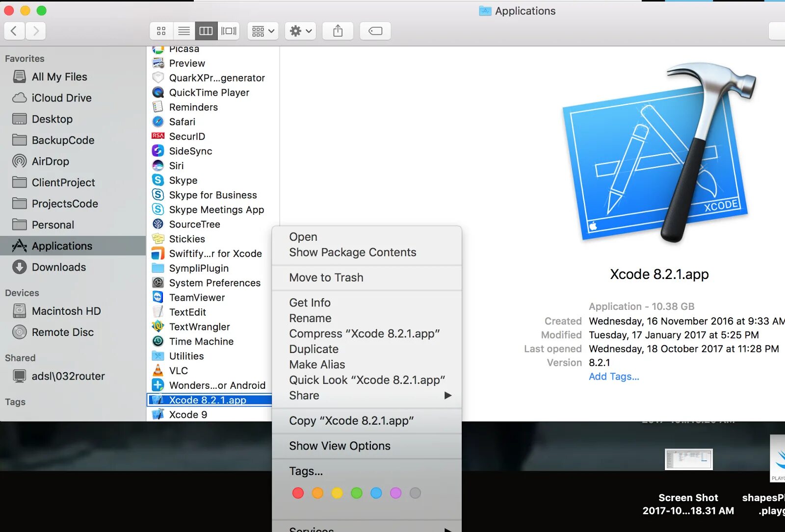The width and height of the screenshot is (785, 532).
Task: Choose Copy "Xcode 8.2.1.app"
Action: point(366,421)
